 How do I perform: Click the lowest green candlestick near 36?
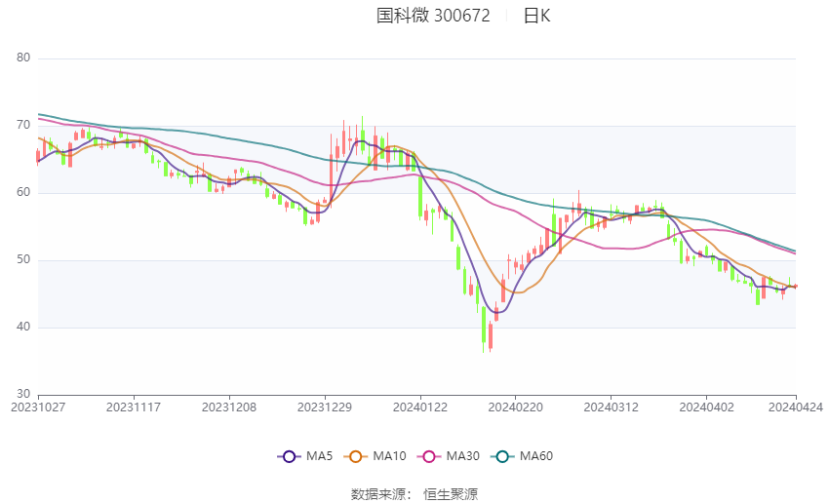point(484,328)
